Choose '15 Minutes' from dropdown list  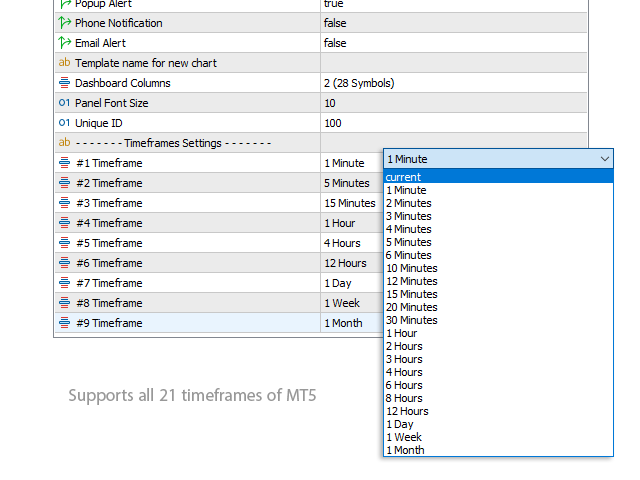click(498, 294)
